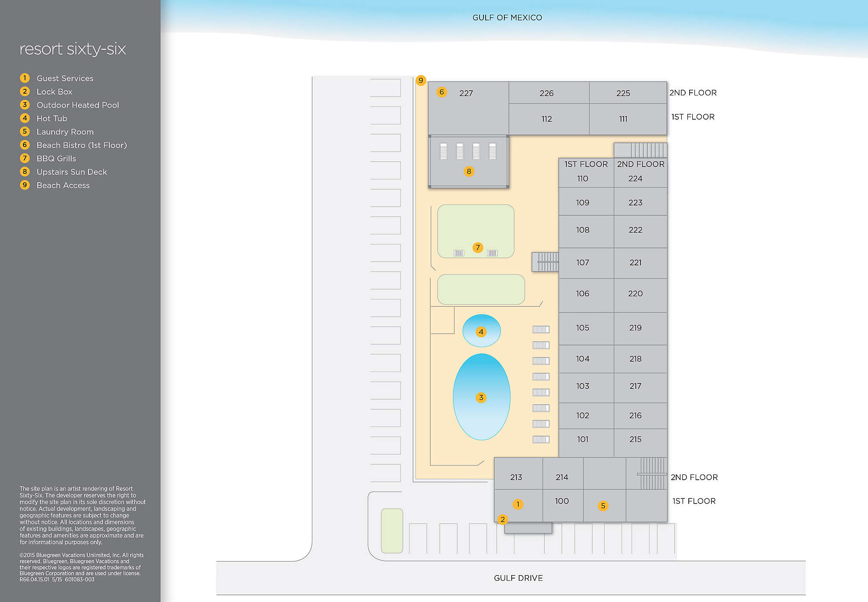Click Guest Services marker 1 on map
Viewport: 868px width, 602px height.
pyautogui.click(x=518, y=504)
